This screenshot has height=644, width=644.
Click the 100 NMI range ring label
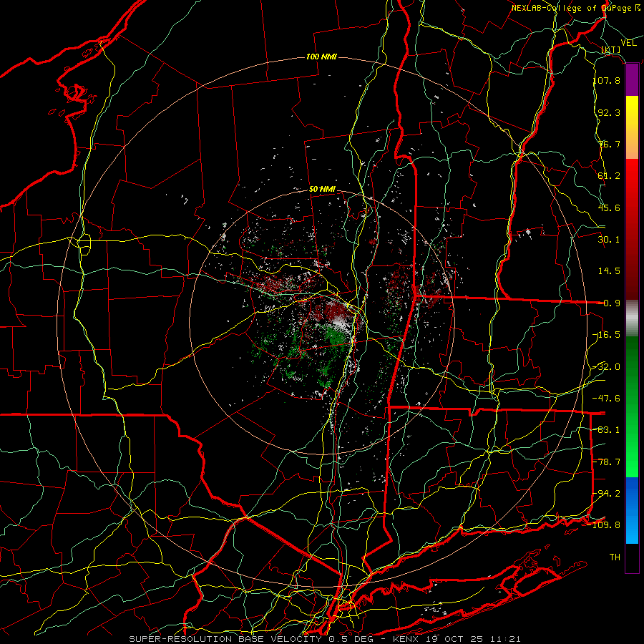[321, 57]
